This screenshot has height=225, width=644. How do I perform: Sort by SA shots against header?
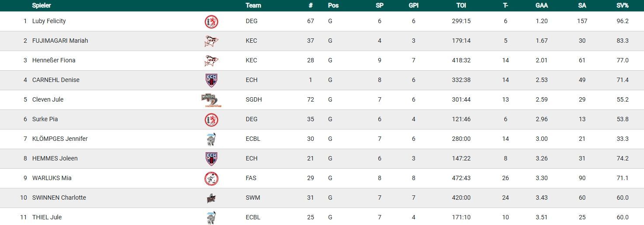582,6
